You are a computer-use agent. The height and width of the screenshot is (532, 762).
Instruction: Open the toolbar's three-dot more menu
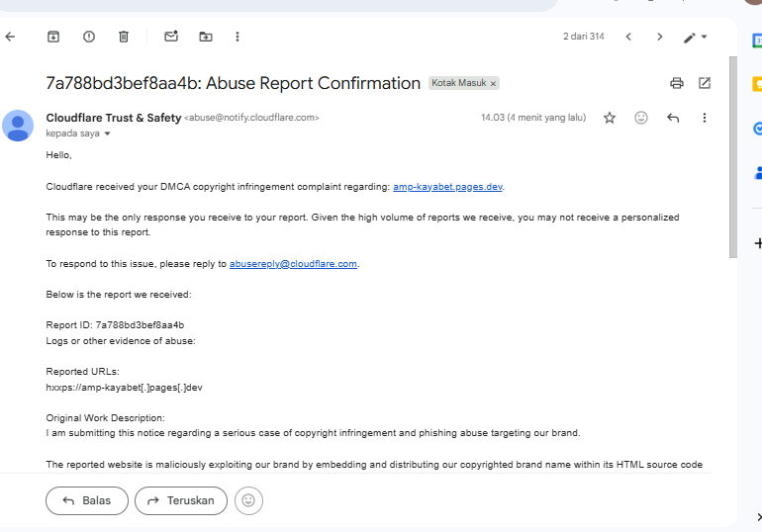pyautogui.click(x=238, y=37)
